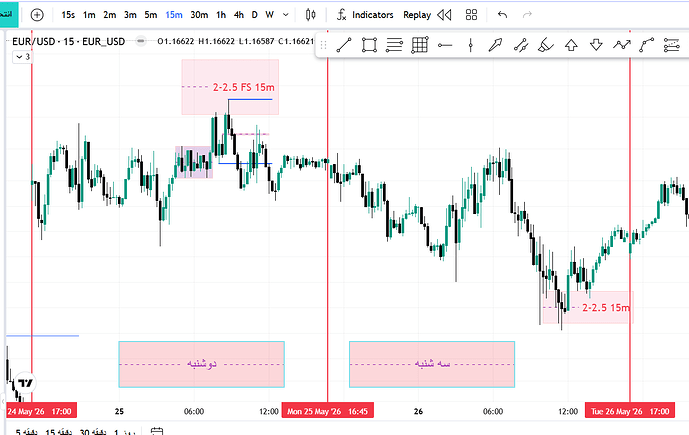
Task: Select the دوشنبه (Monday) session box
Action: [x=202, y=364]
